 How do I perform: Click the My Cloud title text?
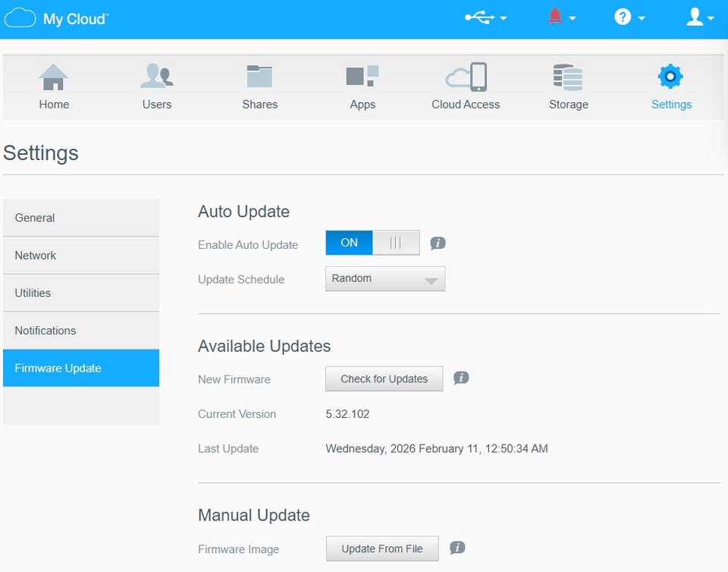tap(76, 19)
